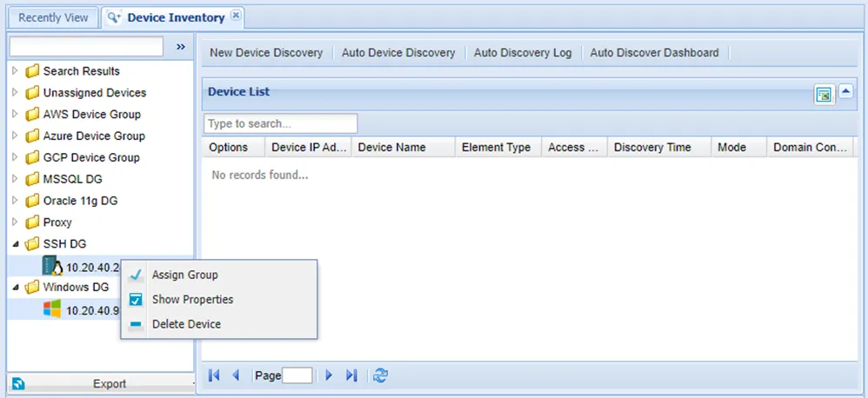Select the Windows DG folder icon
This screenshot has height=398, width=868.
[x=33, y=287]
